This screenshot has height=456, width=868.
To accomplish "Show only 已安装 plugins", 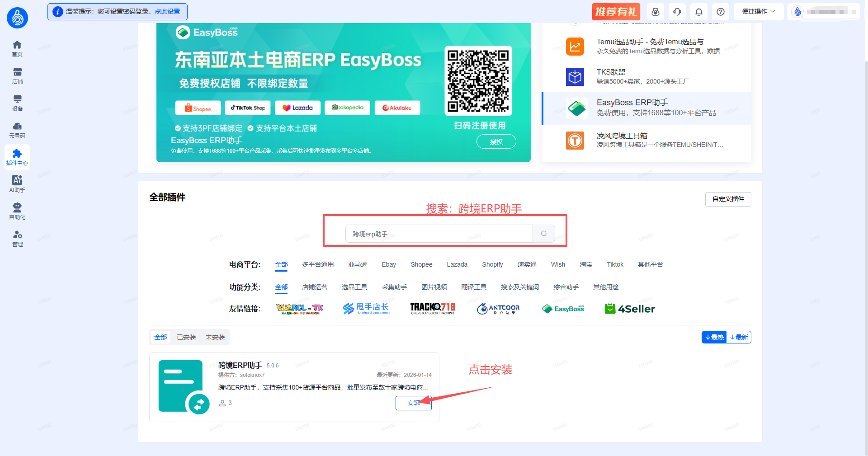I will (x=186, y=337).
